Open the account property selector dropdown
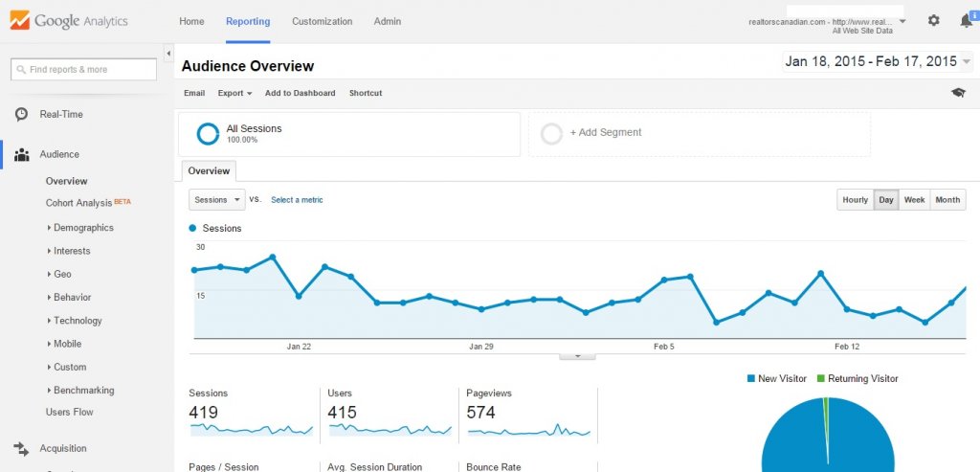The height and width of the screenshot is (472, 980). click(x=902, y=21)
